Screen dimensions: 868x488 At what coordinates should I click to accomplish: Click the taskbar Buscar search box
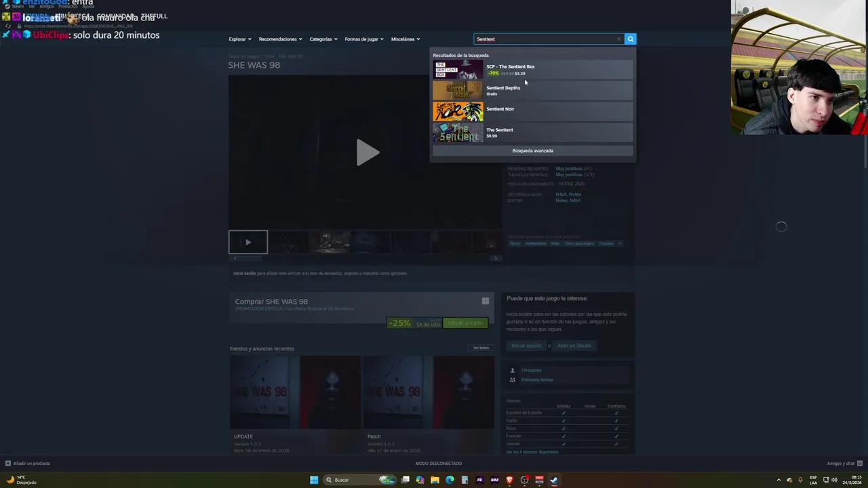click(359, 480)
